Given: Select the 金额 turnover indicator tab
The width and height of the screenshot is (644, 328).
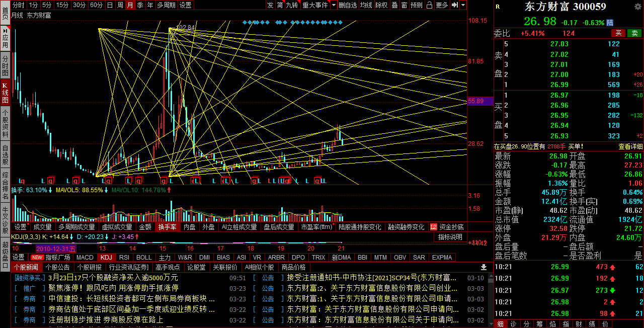Looking at the screenshot, I should (145, 227).
